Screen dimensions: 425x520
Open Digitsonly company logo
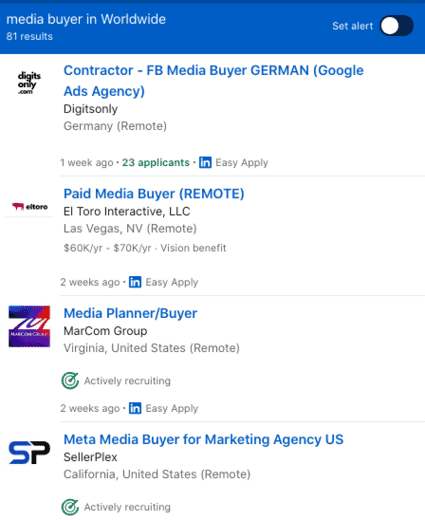click(29, 83)
